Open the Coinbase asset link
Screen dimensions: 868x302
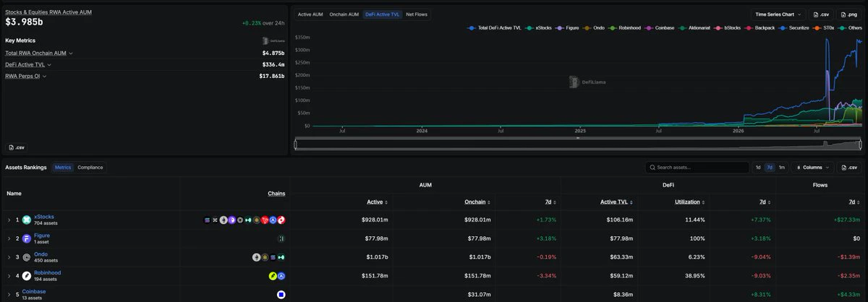point(34,291)
